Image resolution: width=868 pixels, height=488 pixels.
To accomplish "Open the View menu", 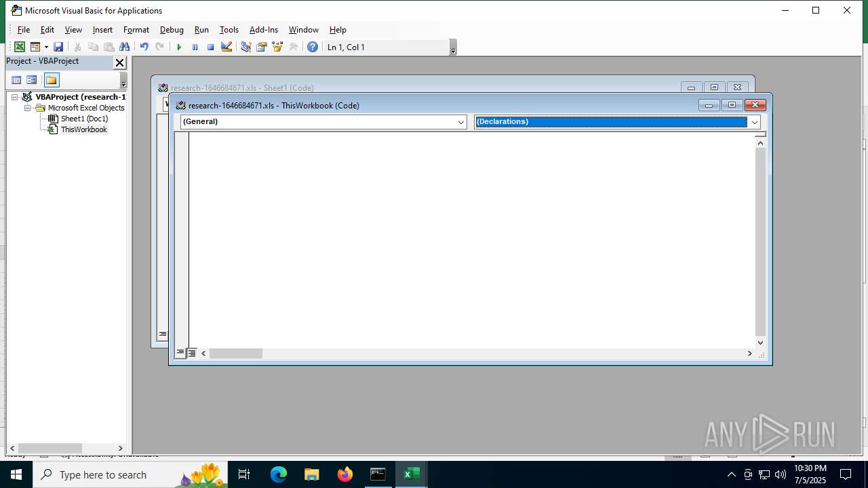I will [x=73, y=30].
